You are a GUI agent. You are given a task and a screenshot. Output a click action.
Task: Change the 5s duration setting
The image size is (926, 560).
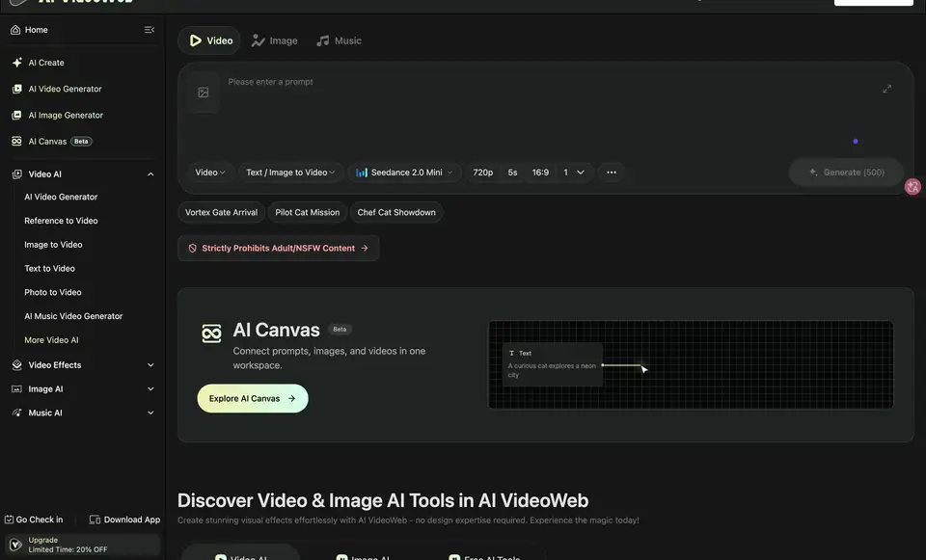point(512,173)
